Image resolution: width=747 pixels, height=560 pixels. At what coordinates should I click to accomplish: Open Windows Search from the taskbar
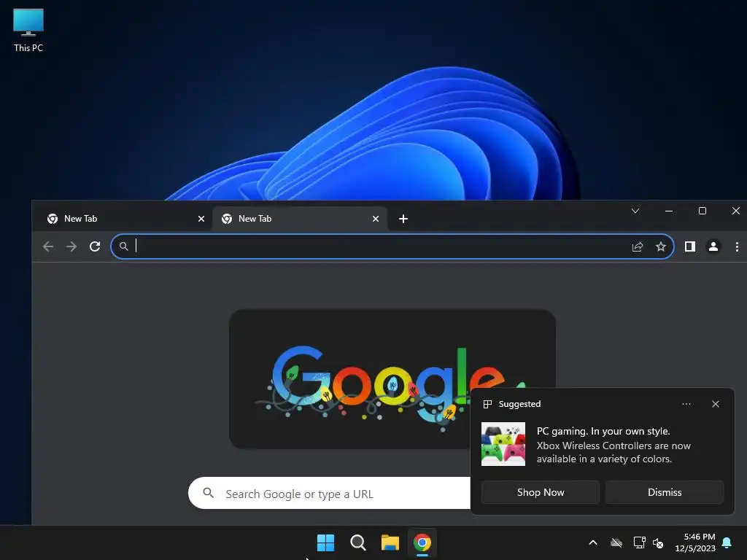[x=357, y=542]
